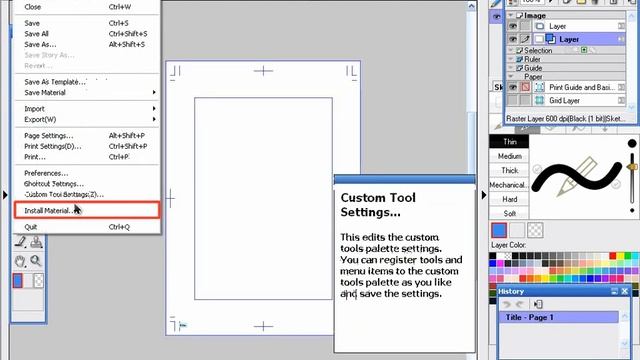Click the green icon in Selection row
This screenshot has height=360, width=640.
[584, 50]
